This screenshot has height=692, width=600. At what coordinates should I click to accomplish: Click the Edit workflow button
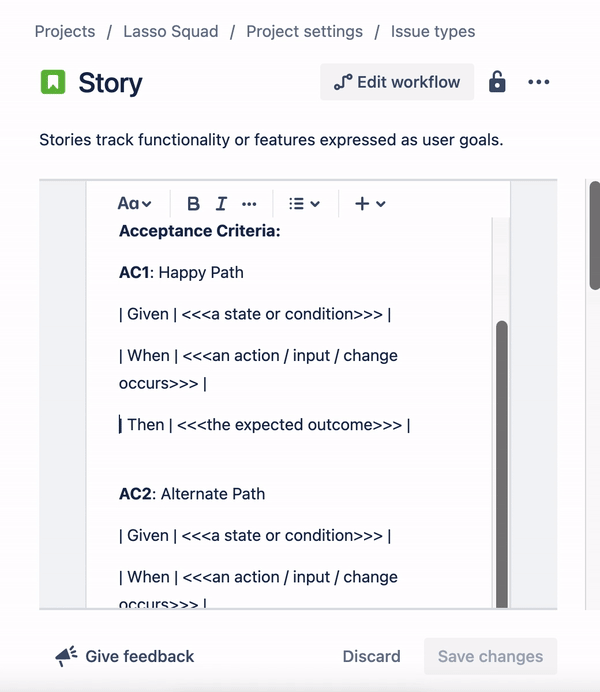click(397, 82)
